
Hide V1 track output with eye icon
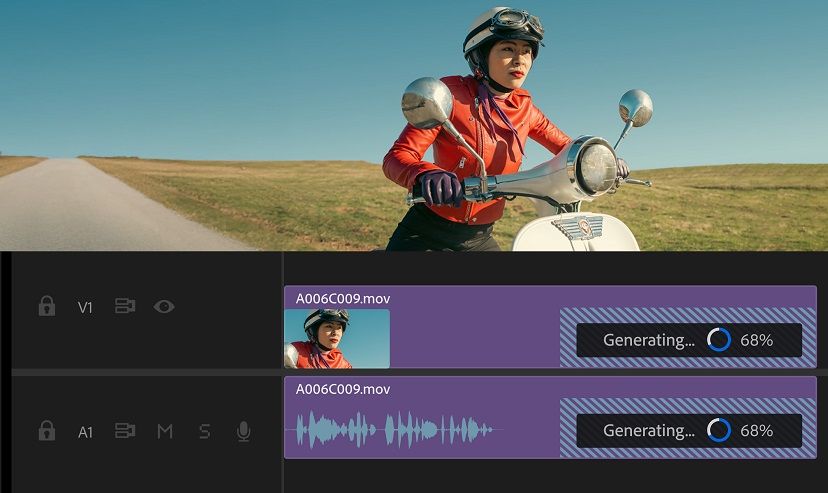pyautogui.click(x=164, y=307)
